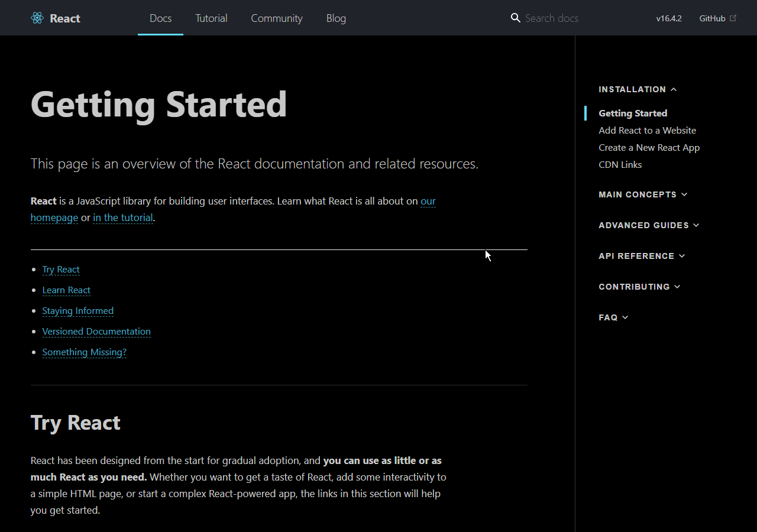Click the external link icon beside GitHub
Viewport: 757px width, 532px height.
[733, 18]
